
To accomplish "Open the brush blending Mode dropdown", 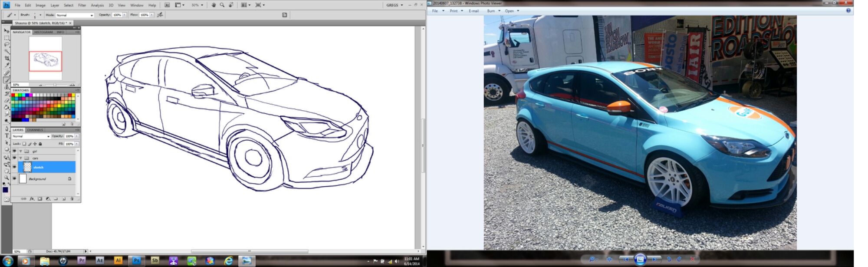I will point(75,15).
